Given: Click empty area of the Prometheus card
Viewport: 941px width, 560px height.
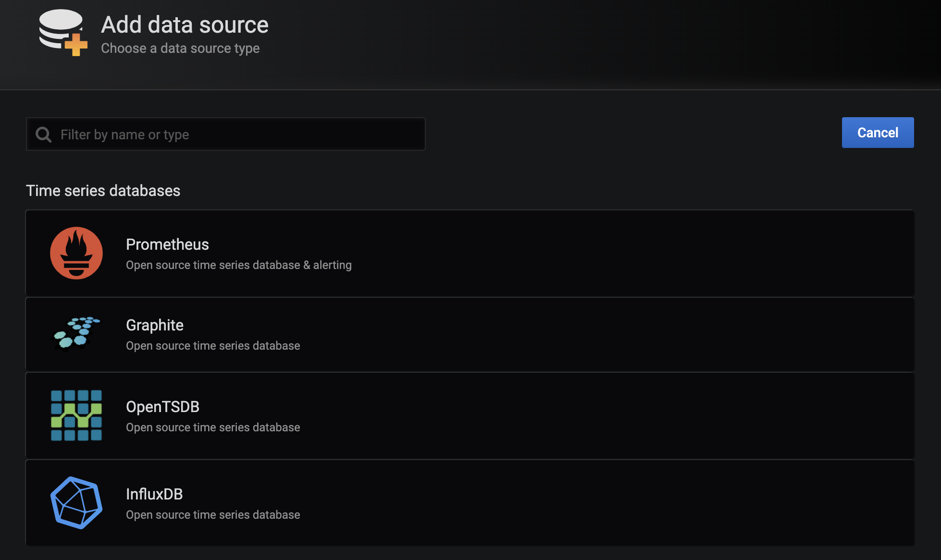Looking at the screenshot, I should click(625, 253).
